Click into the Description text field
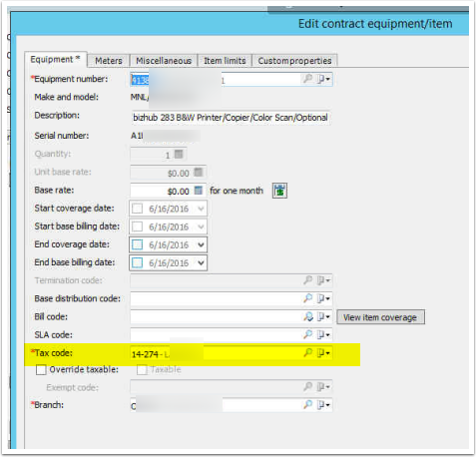476x457 pixels. pos(231,118)
